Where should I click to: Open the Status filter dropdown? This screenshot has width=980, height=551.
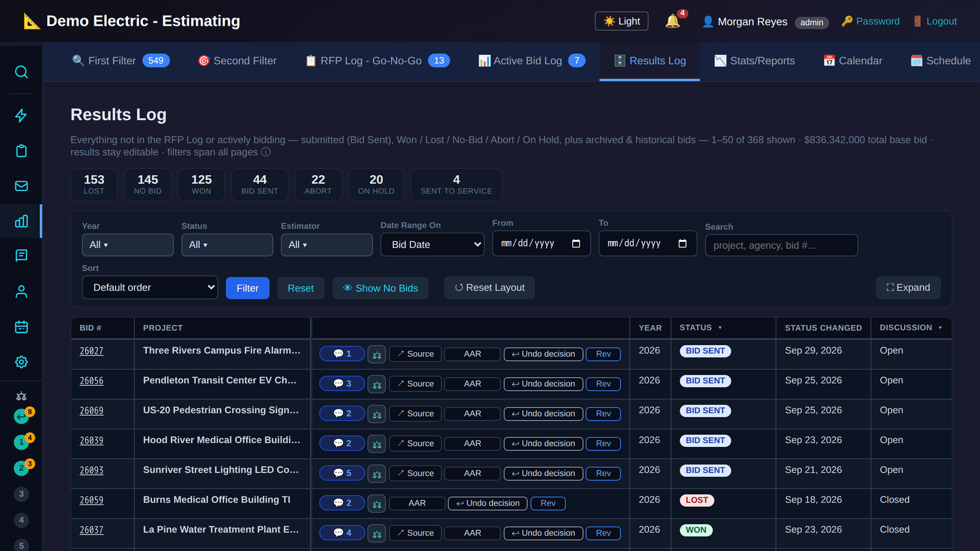pyautogui.click(x=227, y=245)
